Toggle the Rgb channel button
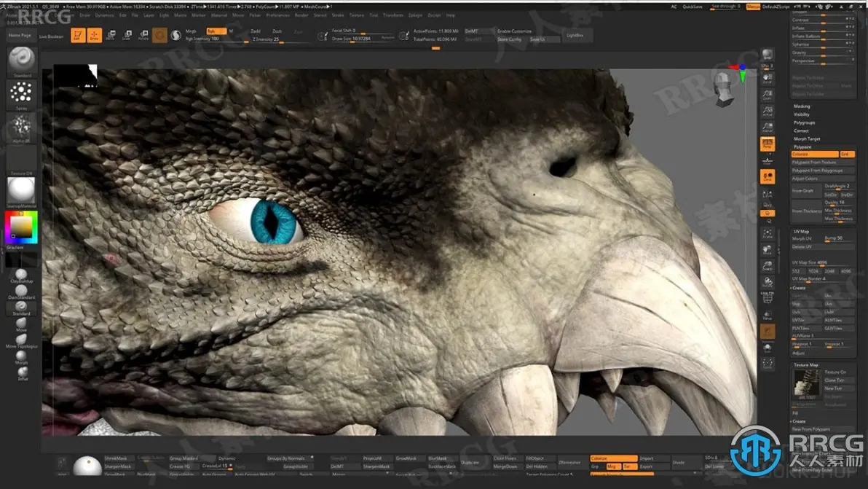The image size is (868, 489). [216, 31]
